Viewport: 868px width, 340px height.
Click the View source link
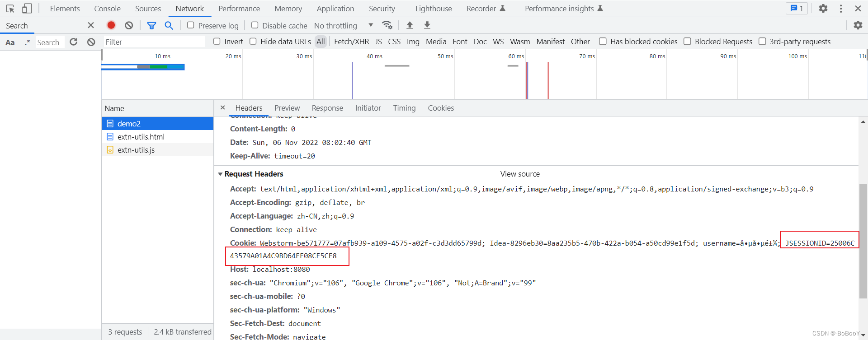pos(519,174)
